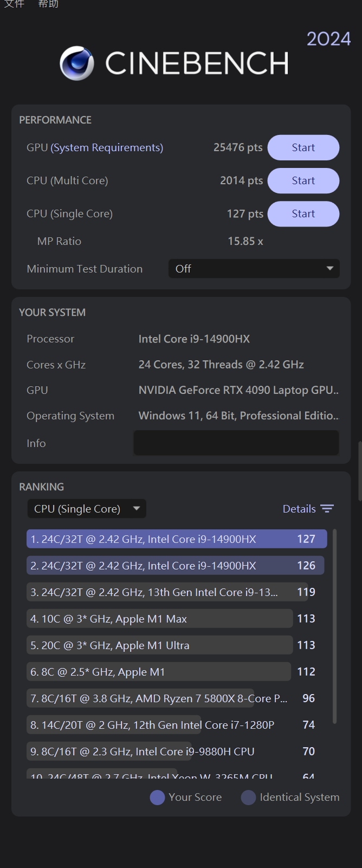
Task: Open the 帮助 menu
Action: [48, 4]
